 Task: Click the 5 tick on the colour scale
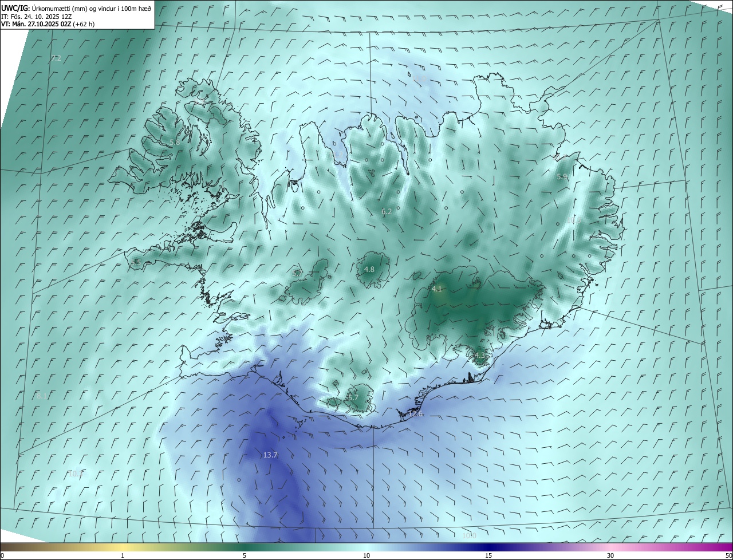245,555
